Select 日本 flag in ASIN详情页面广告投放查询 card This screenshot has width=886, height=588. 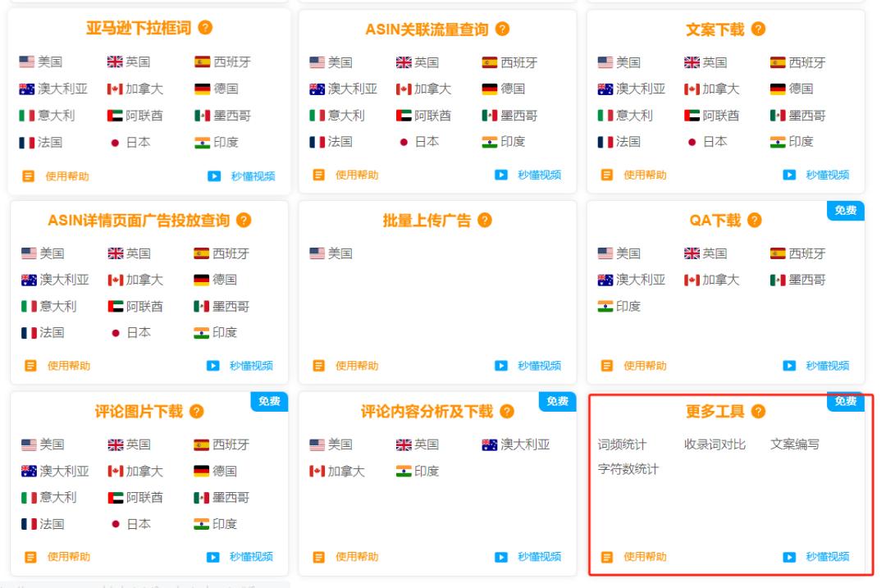(116, 333)
